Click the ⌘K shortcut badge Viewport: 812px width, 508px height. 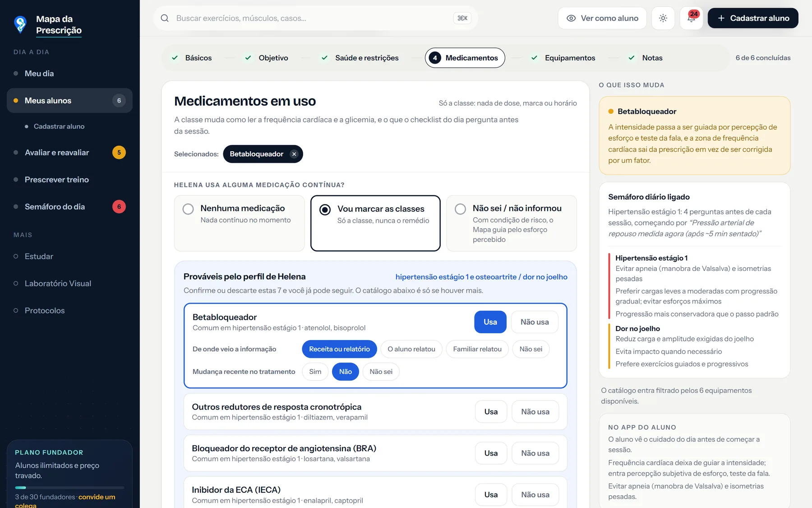click(x=462, y=18)
